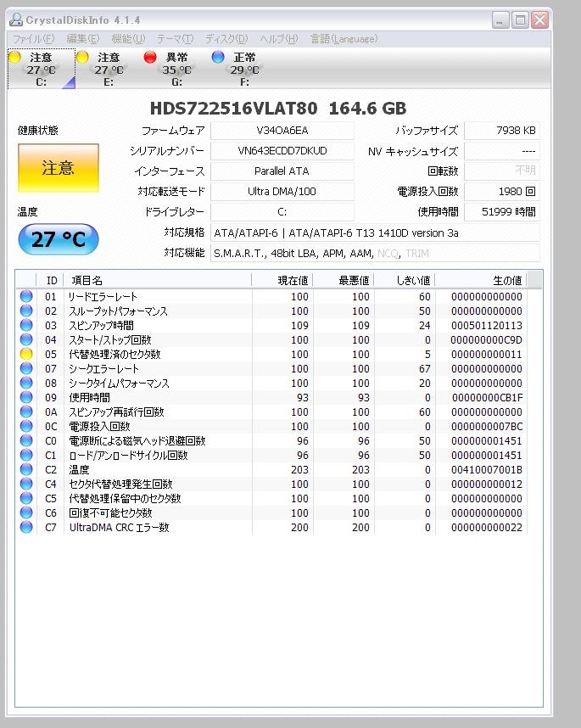This screenshot has height=728, width=581.
Task: Sort by the 現在値 column header
Action: point(282,281)
